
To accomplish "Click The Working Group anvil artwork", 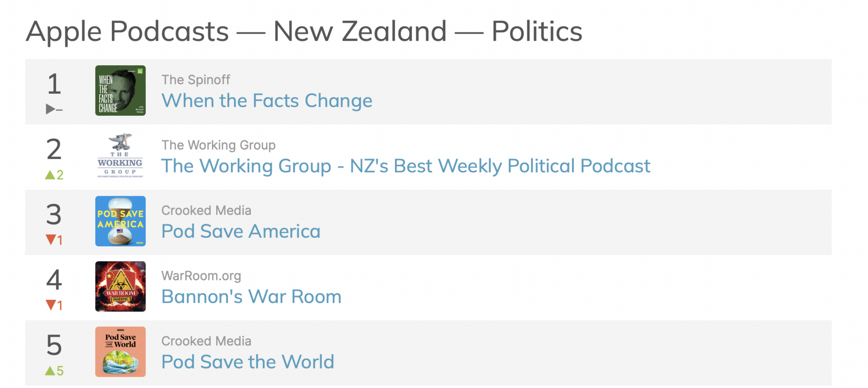I will click(x=120, y=156).
